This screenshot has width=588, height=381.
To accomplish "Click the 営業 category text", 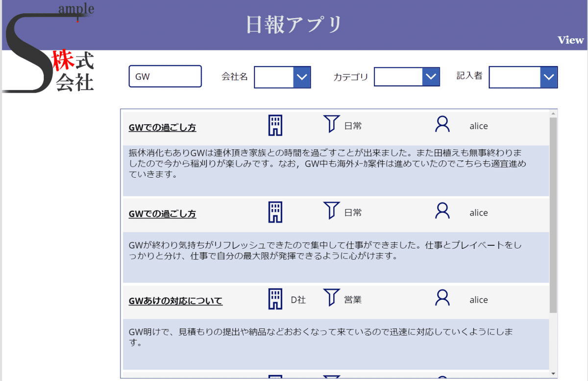I will 353,300.
